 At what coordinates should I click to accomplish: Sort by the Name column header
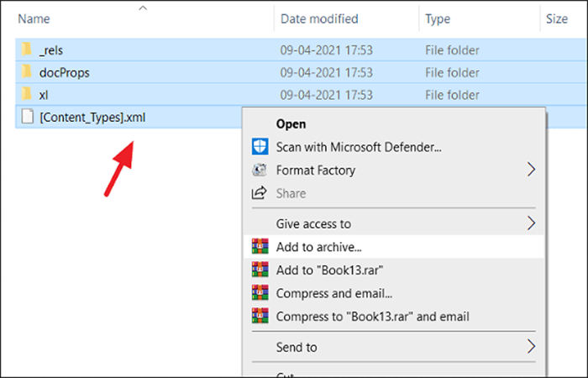(x=34, y=18)
